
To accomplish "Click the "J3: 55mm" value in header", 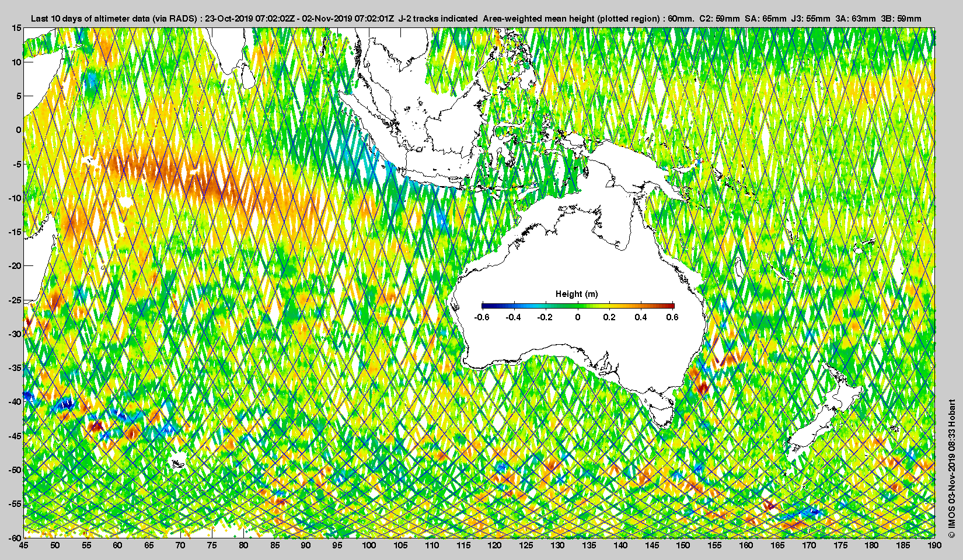I will tap(811, 19).
